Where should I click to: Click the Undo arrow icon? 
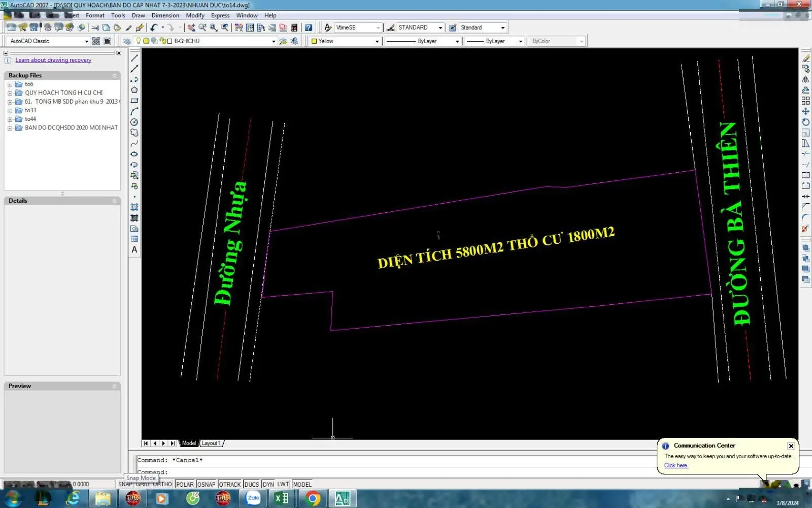coord(154,27)
